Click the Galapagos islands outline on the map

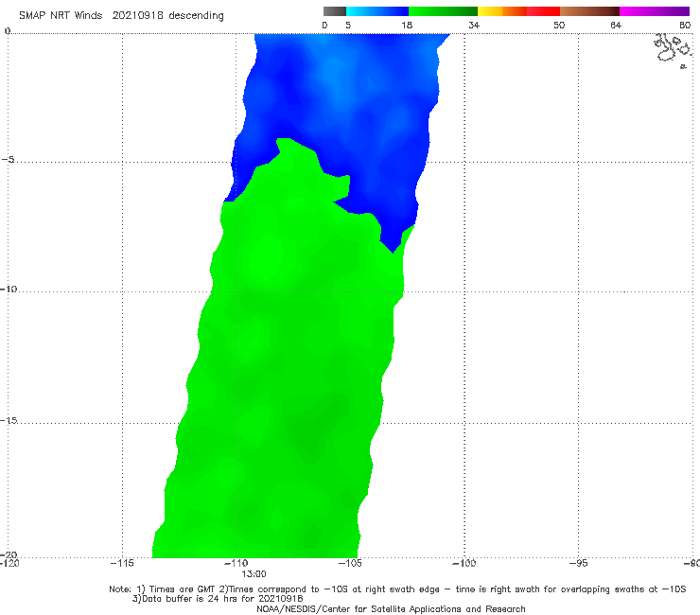tap(672, 49)
